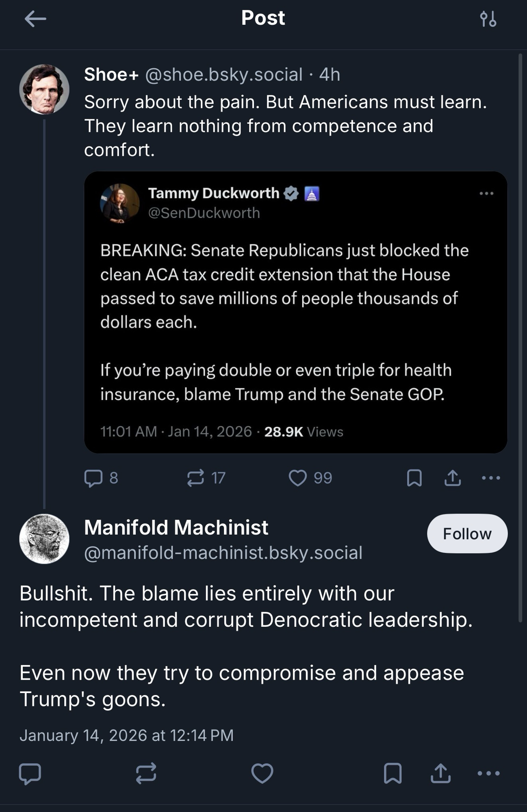Open Shoe+ profile avatar
Screen dimensions: 527x812
click(x=44, y=89)
